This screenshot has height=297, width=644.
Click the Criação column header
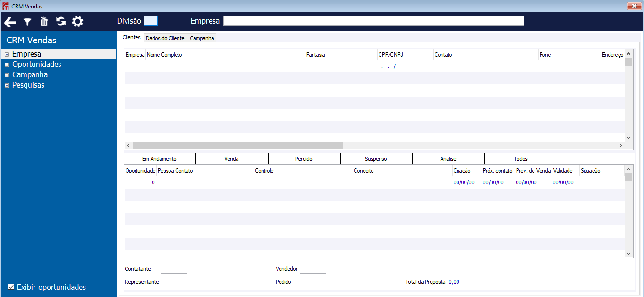[462, 171]
